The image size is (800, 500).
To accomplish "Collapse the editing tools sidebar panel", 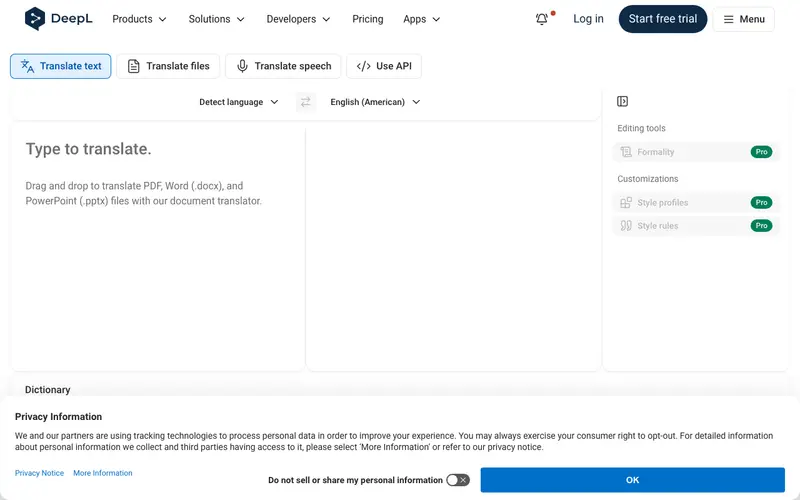I will pyautogui.click(x=622, y=101).
